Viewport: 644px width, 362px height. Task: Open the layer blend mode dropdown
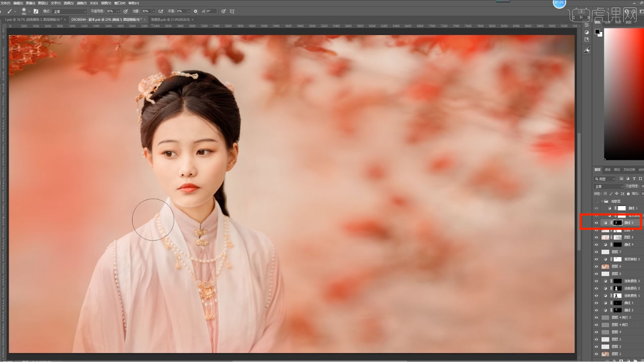[x=608, y=186]
